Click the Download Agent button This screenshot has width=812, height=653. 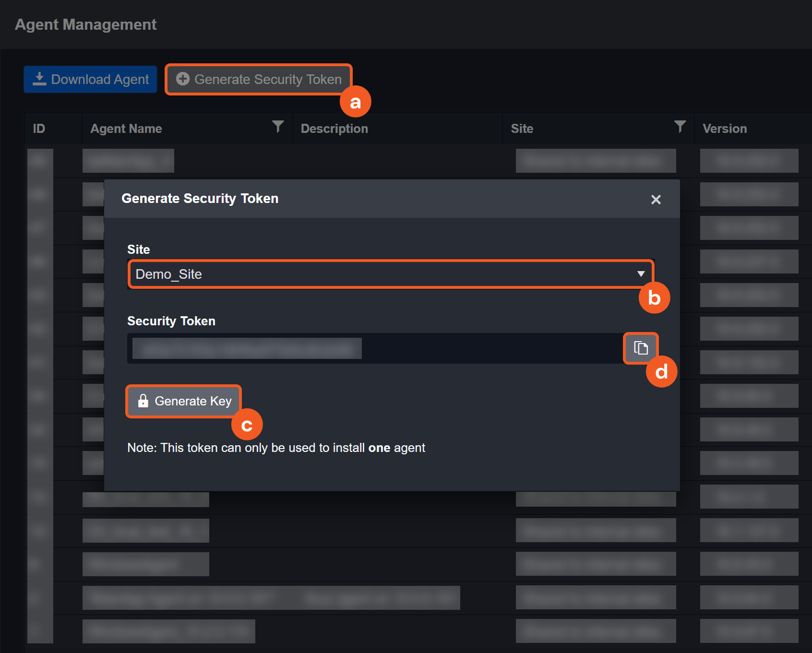click(x=91, y=79)
